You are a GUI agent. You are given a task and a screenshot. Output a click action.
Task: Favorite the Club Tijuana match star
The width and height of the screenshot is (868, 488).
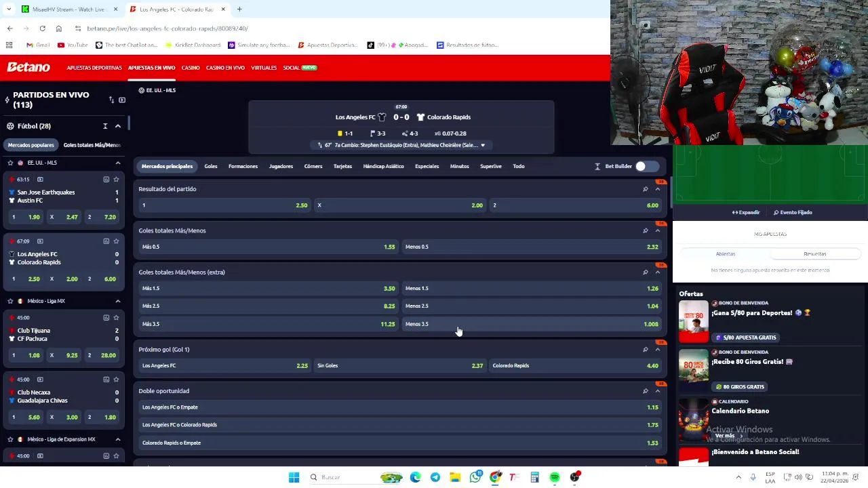click(116, 318)
